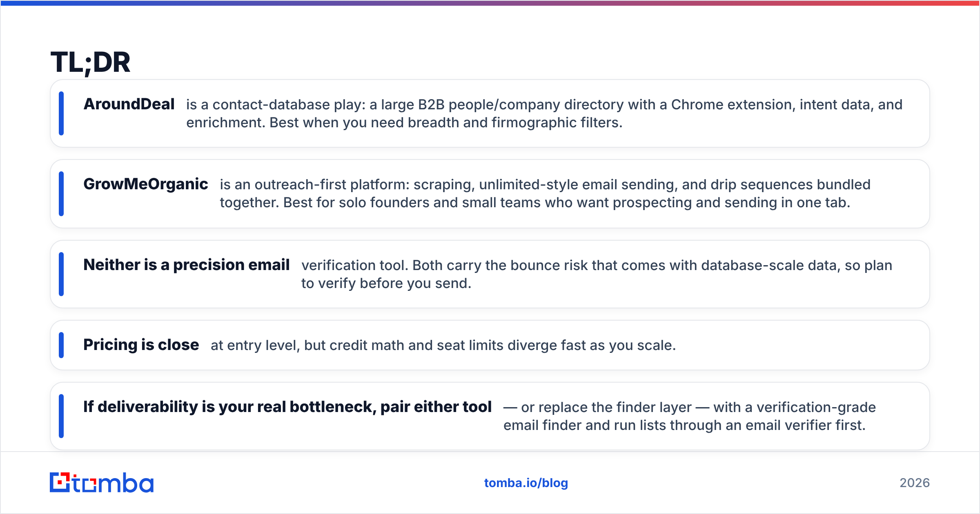
Task: Click the 'Neither is a precision email' heading
Action: click(187, 265)
